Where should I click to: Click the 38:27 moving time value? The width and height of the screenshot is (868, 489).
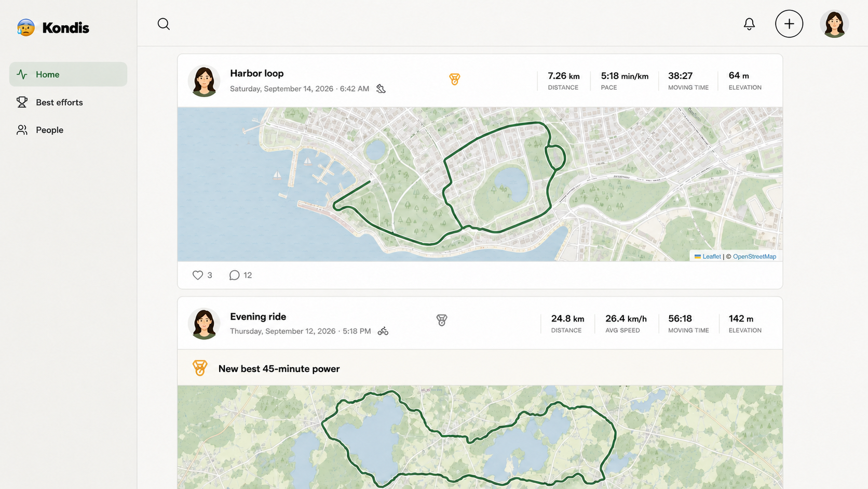[680, 76]
